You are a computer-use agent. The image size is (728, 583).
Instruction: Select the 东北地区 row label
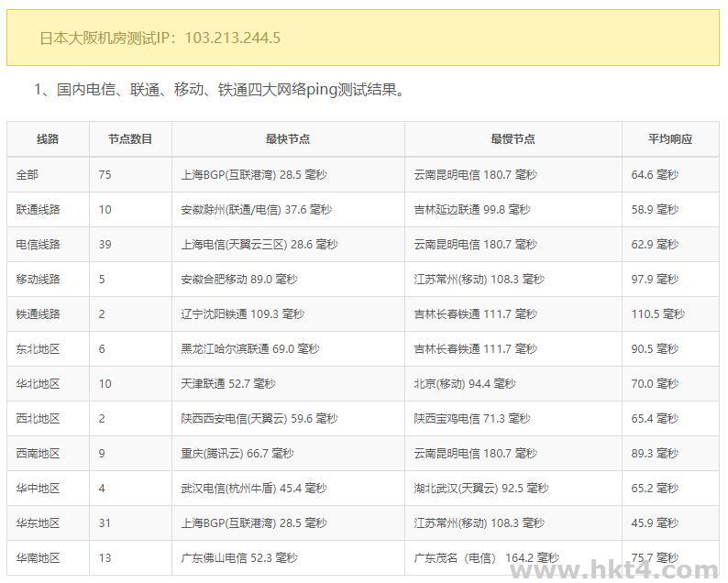click(x=39, y=348)
